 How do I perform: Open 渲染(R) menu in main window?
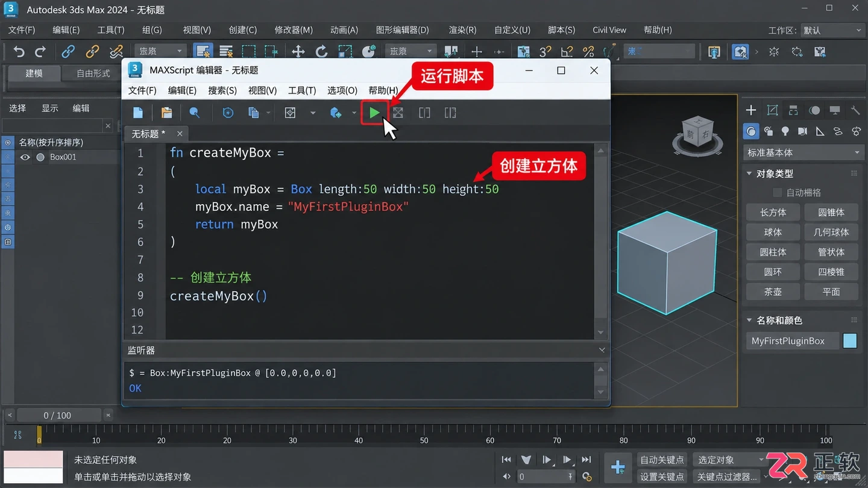tap(462, 30)
